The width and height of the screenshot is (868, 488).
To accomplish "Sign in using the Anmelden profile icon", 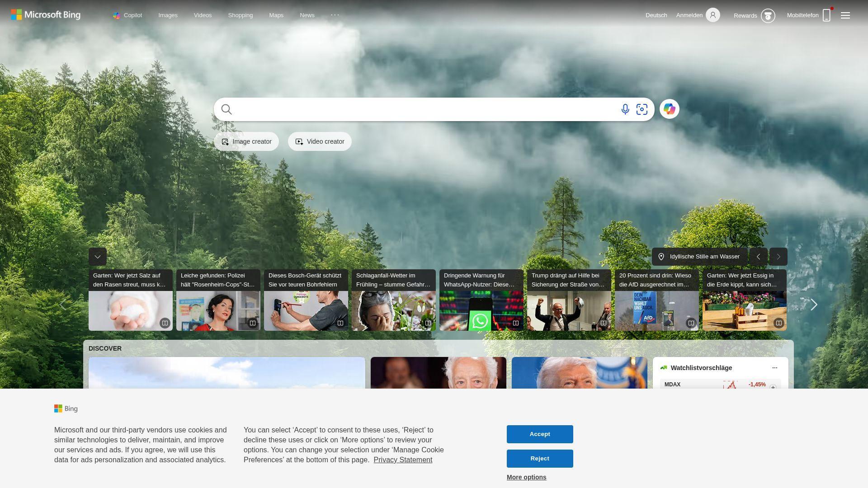I will (x=712, y=15).
